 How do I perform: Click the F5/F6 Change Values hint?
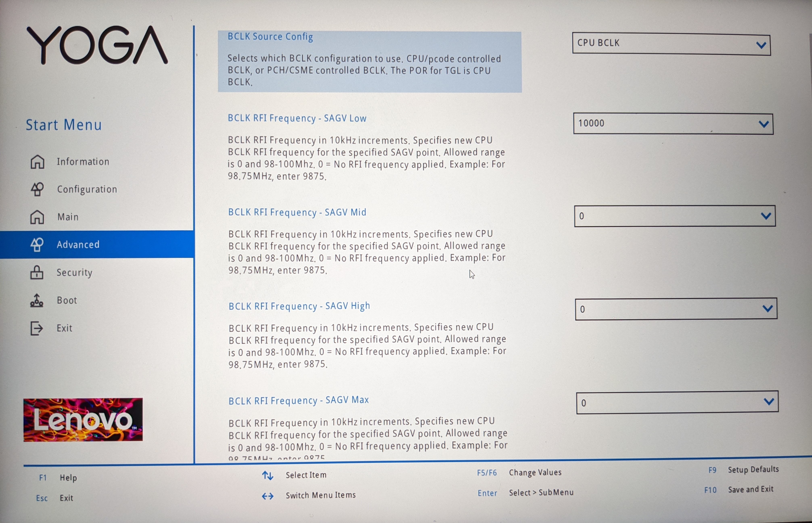coord(519,472)
